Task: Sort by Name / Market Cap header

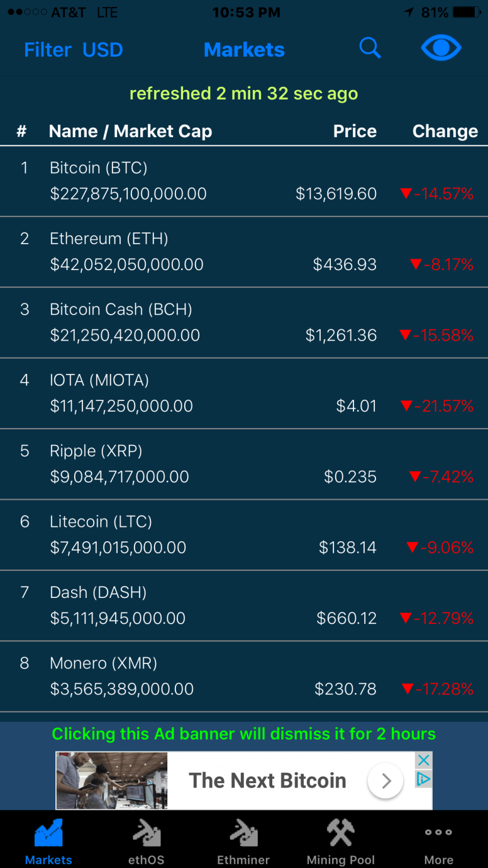Action: tap(130, 131)
